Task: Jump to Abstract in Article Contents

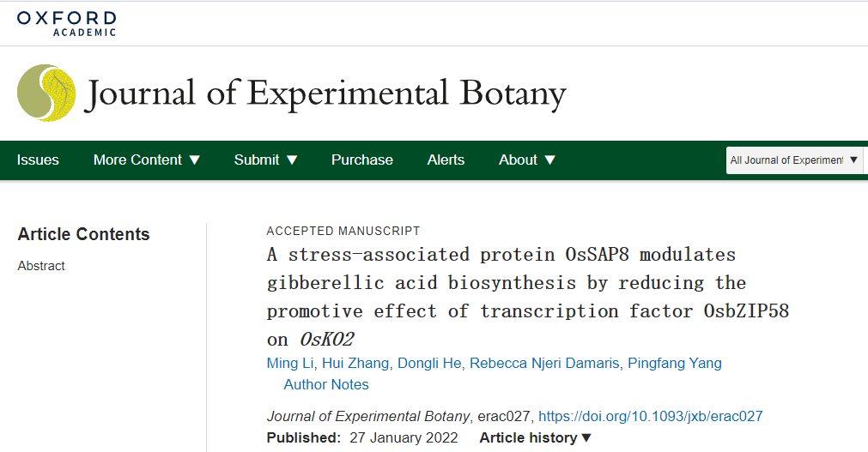Action: coord(41,266)
